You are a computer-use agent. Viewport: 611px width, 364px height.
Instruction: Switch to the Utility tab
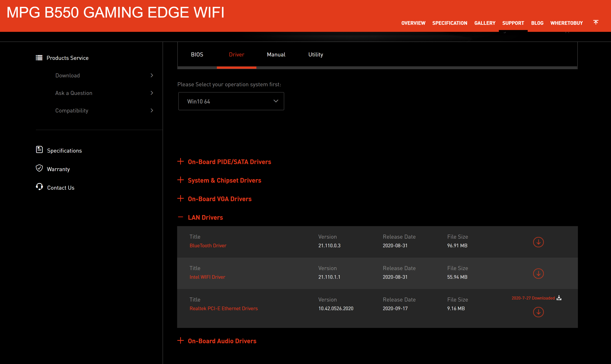coord(316,54)
